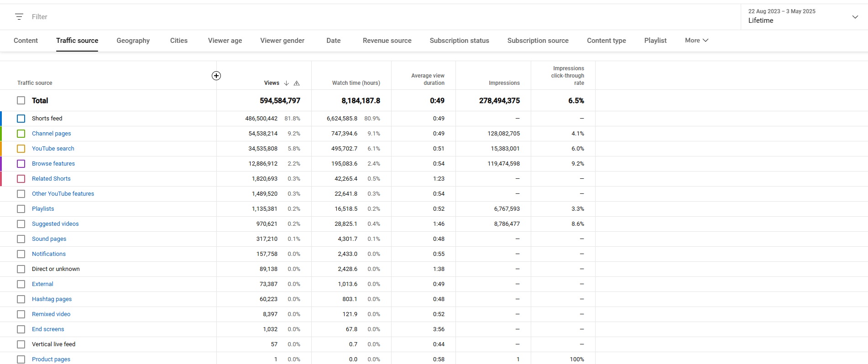868x364 pixels.
Task: Sort by Average view duration header
Action: (x=428, y=79)
